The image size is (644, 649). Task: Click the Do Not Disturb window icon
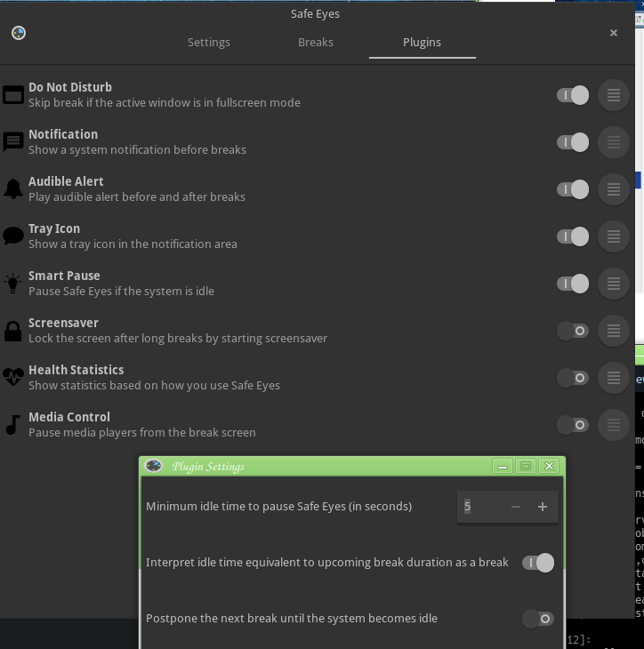point(13,95)
